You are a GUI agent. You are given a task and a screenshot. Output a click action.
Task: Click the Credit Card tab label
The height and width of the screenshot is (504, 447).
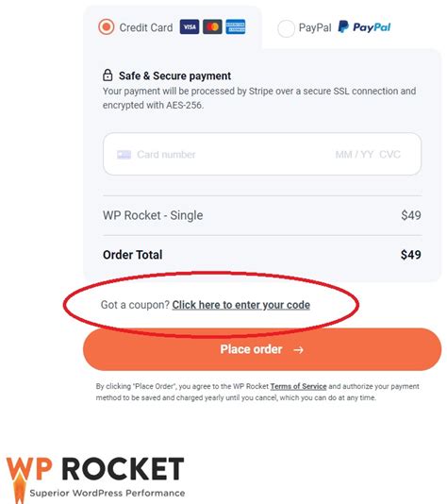146,27
